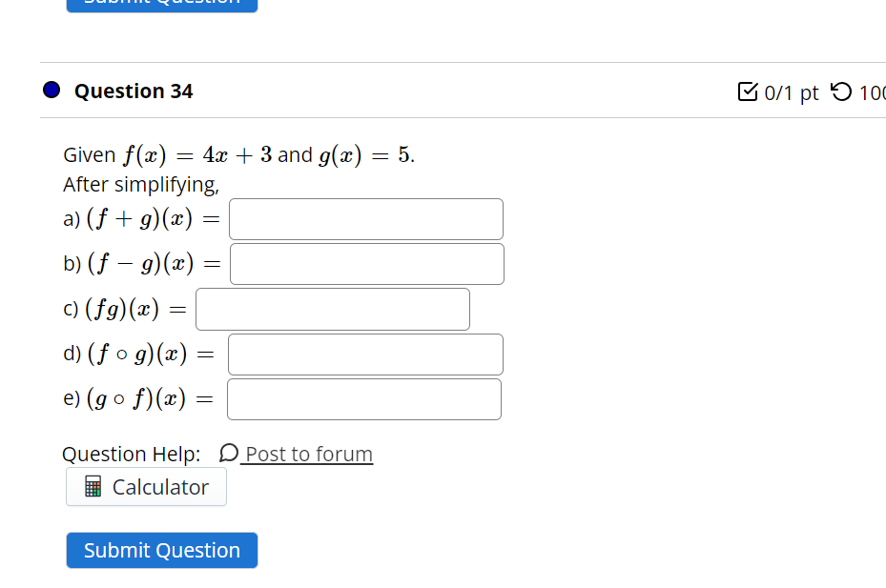Image resolution: width=886 pixels, height=588 pixels.
Task: Click the answer box for (f + g)(x)
Action: pyautogui.click(x=366, y=218)
